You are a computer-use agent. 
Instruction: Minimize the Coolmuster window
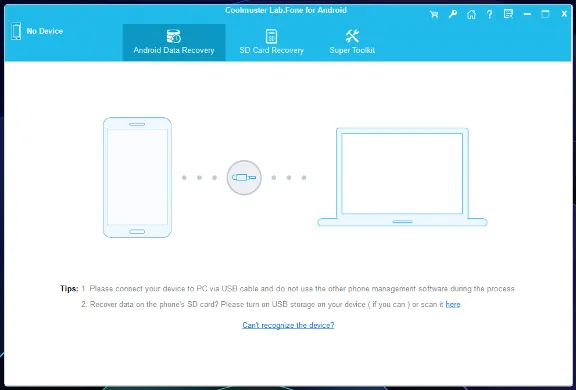[527, 14]
